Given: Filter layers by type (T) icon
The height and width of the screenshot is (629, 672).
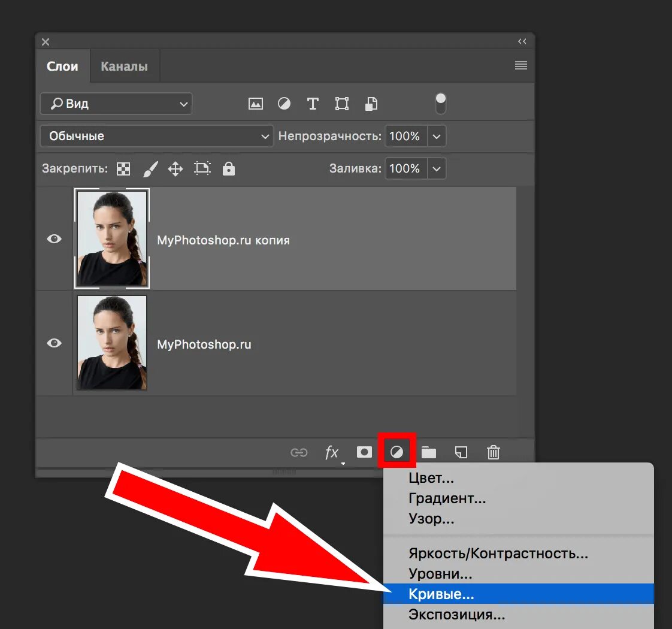Looking at the screenshot, I should tap(313, 104).
